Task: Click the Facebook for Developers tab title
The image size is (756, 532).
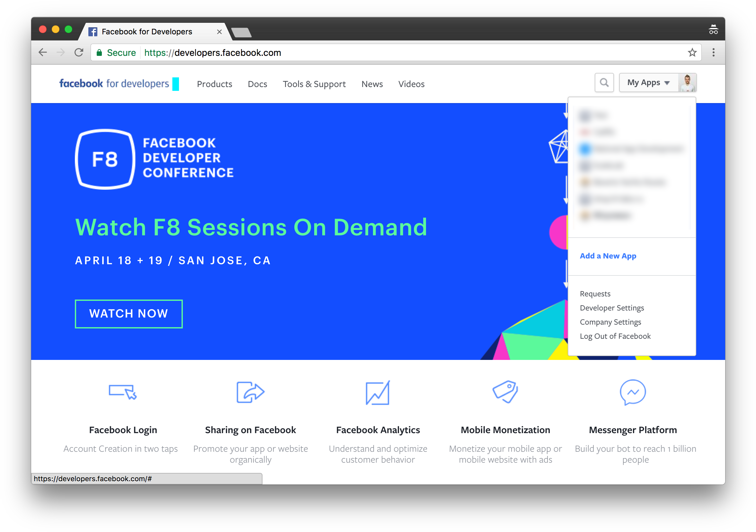Action: pos(147,31)
